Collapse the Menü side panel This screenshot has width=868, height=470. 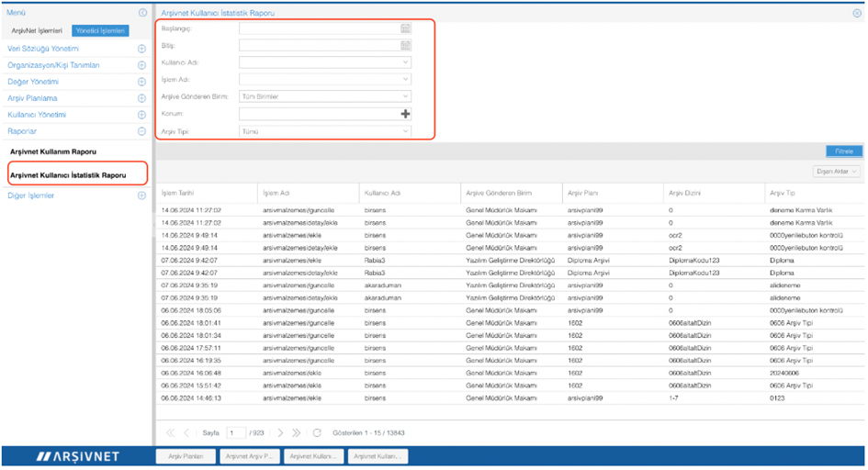(x=141, y=13)
